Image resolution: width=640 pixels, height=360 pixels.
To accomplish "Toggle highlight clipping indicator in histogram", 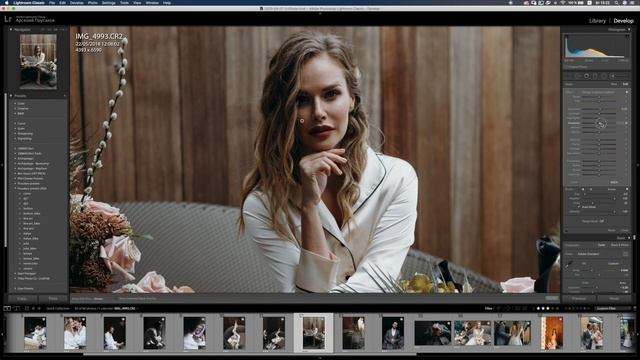I will tap(627, 36).
